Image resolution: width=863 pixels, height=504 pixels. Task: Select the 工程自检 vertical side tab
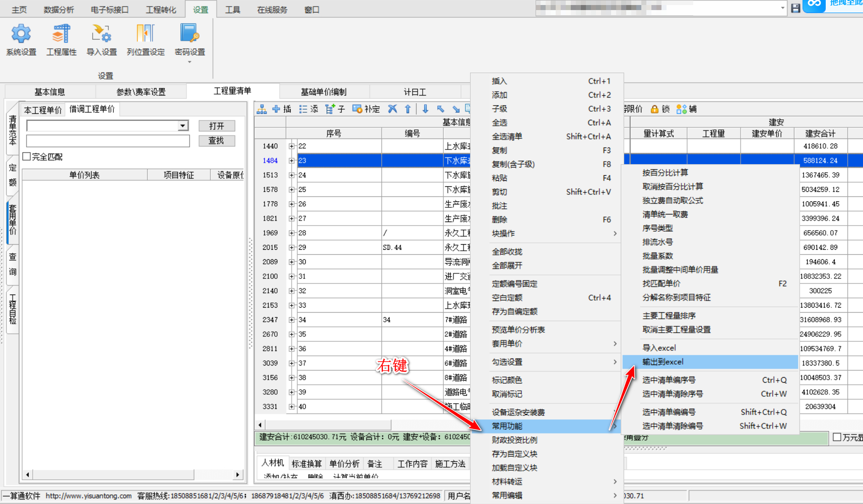point(13,309)
